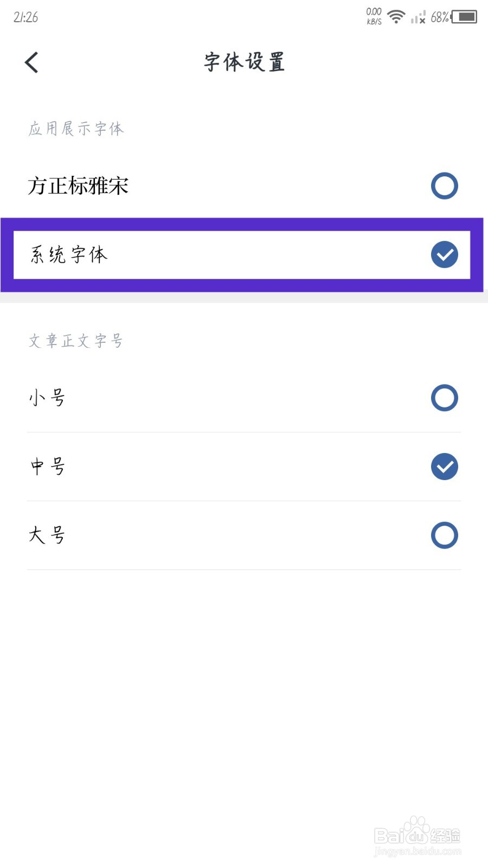
Task: Choose the 中号 text size row
Action: tap(244, 467)
